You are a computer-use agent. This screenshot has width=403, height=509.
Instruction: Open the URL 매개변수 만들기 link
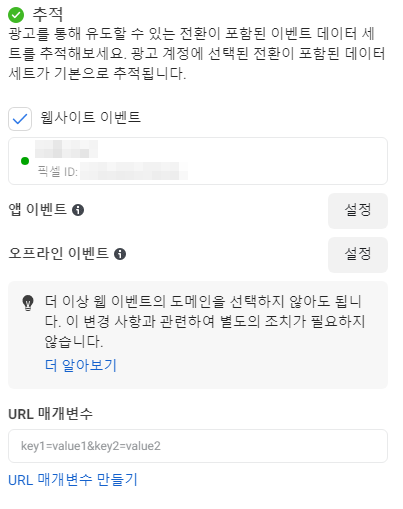point(73,480)
